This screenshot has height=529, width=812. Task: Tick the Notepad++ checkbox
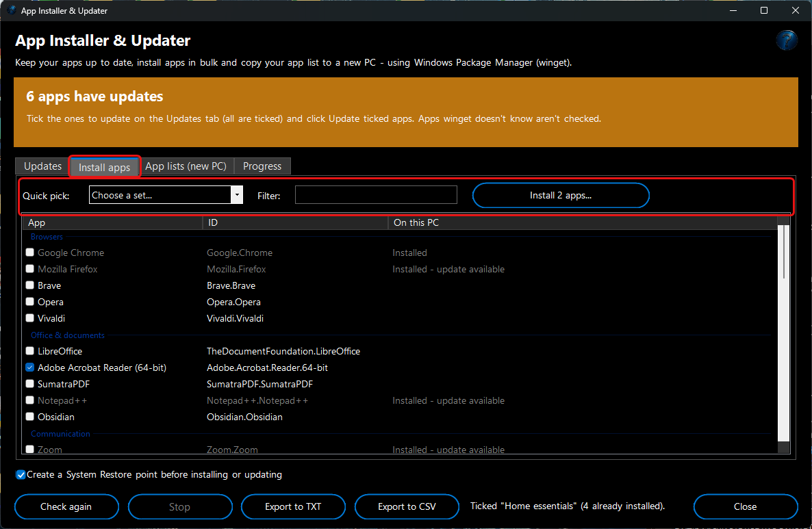30,400
